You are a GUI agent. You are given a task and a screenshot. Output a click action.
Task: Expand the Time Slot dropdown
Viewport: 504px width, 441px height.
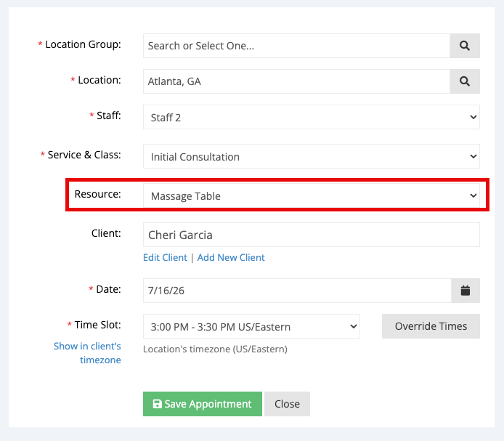251,326
